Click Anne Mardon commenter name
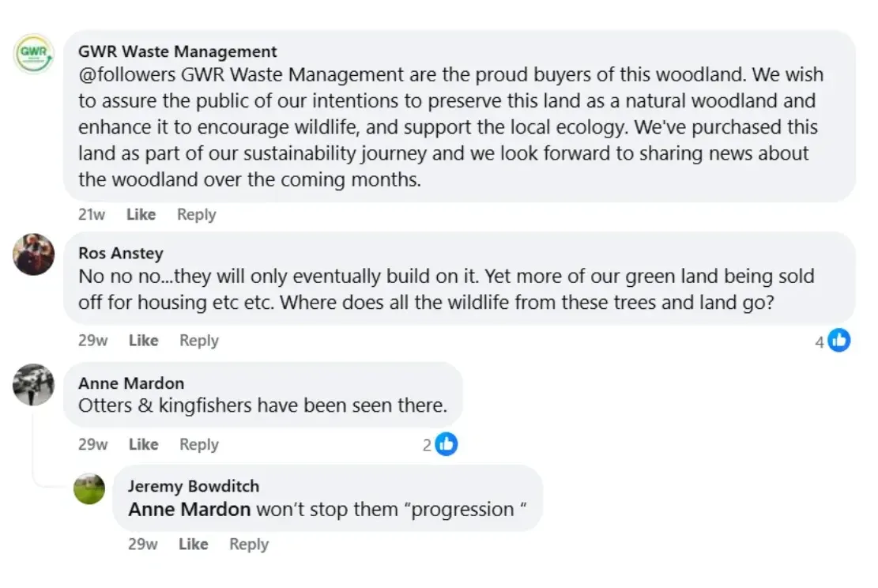Viewport: 878px width, 588px height. (131, 383)
